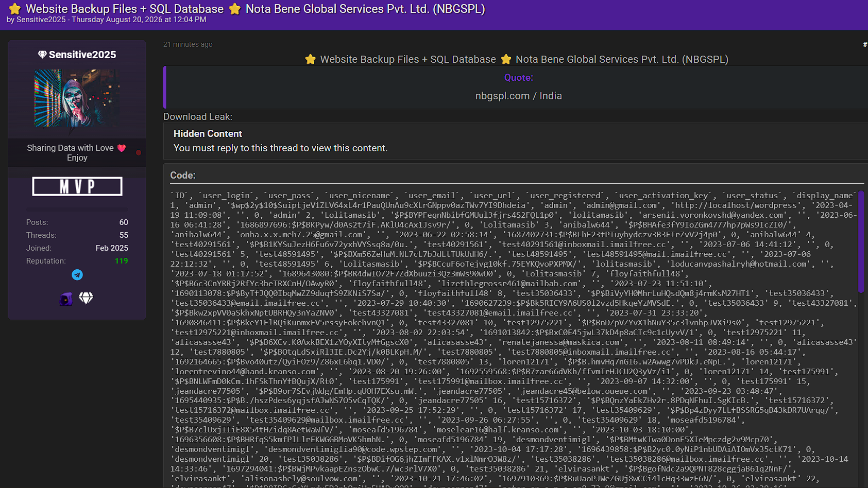This screenshot has height=488, width=868.
Task: Click 'You must reply to this thread' notice
Action: (281, 148)
